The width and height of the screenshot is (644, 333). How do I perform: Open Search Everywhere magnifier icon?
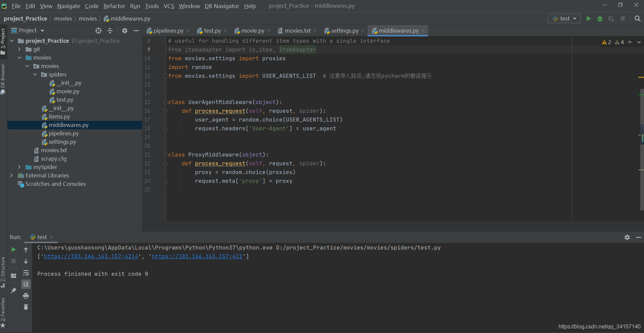point(637,19)
